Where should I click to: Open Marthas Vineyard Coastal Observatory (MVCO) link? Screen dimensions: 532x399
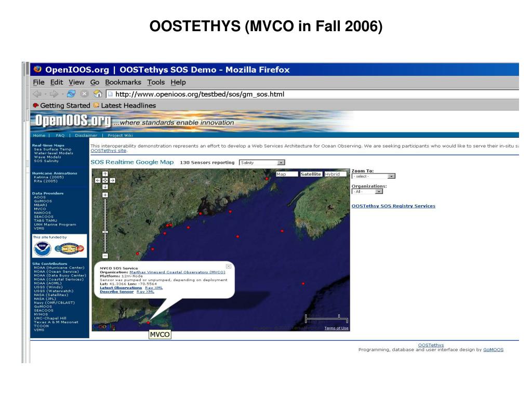177,272
